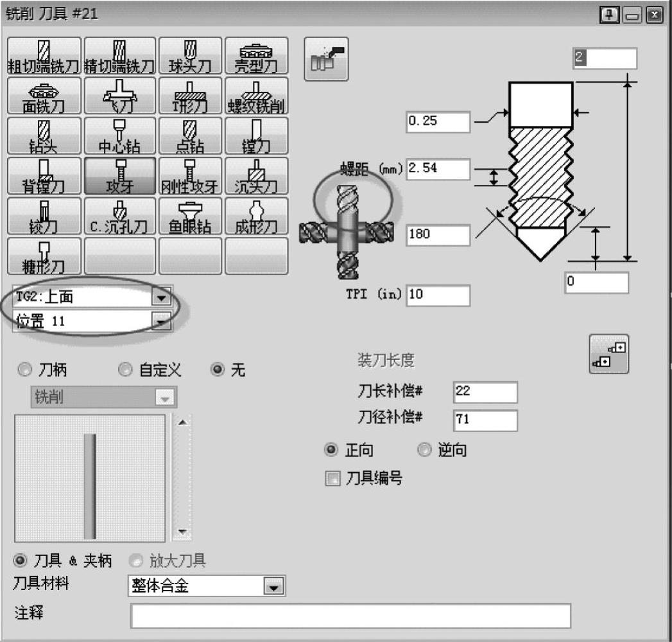672x642 pixels.
Task: Click the tip angle field 180
Action: (x=438, y=235)
